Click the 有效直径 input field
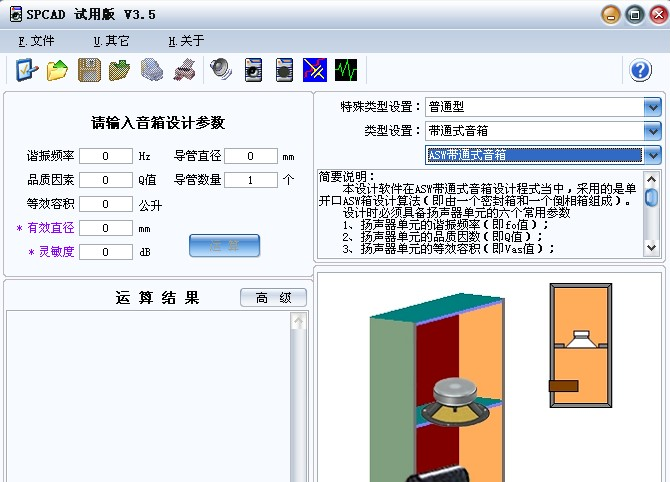This screenshot has height=482, width=670. tap(106, 228)
